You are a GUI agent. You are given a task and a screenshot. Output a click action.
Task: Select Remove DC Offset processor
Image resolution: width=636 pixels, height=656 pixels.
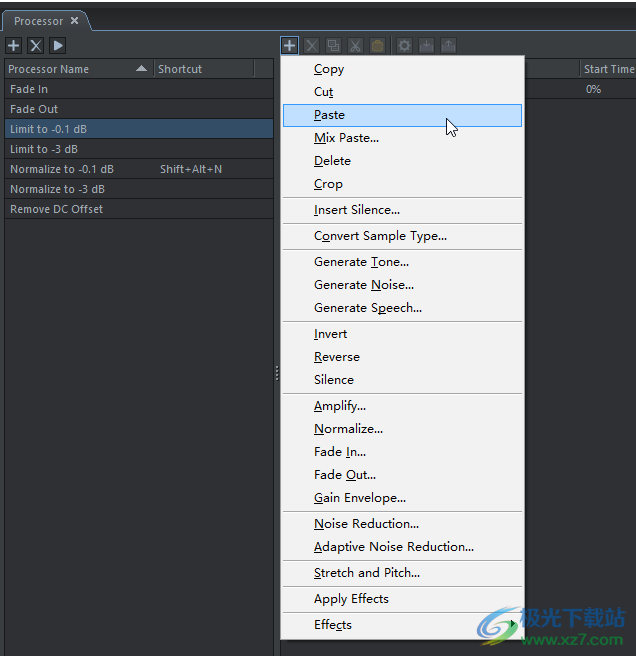(x=139, y=209)
